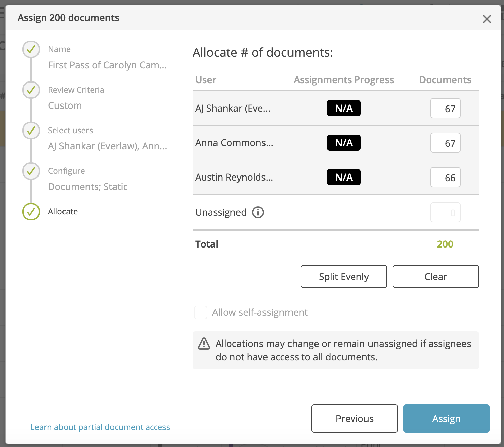Image resolution: width=504 pixels, height=447 pixels.
Task: Edit Austin Reynolds' documents count field
Action: tap(446, 177)
